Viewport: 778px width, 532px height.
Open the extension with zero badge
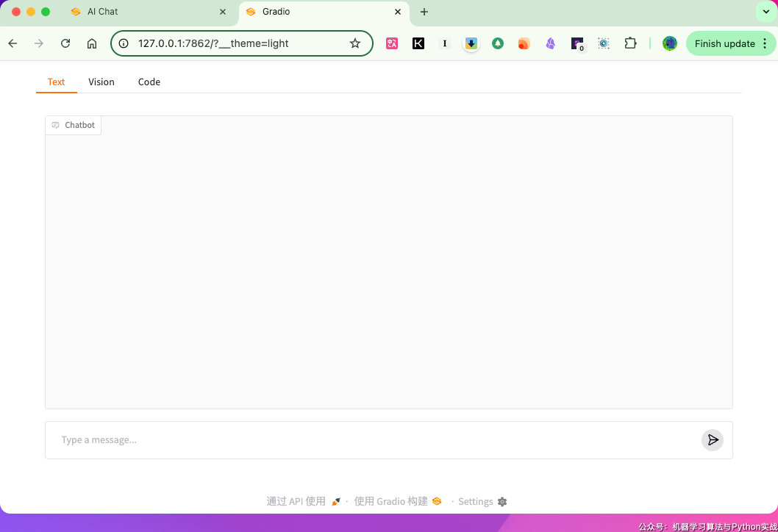tap(577, 44)
